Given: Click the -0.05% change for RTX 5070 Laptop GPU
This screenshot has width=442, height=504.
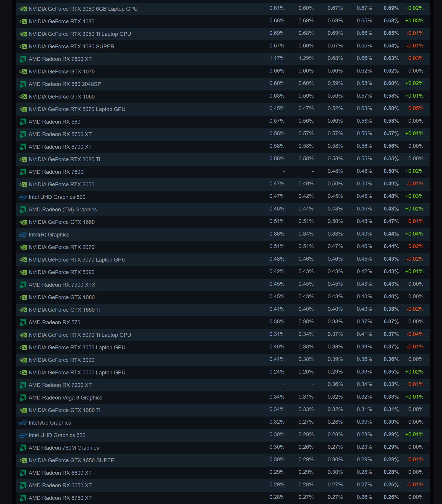Looking at the screenshot, I should (x=415, y=108).
